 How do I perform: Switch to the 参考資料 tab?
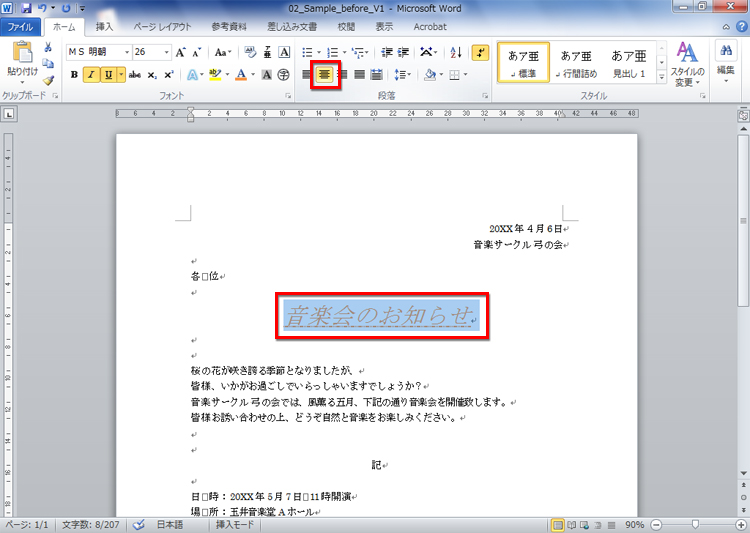229,27
